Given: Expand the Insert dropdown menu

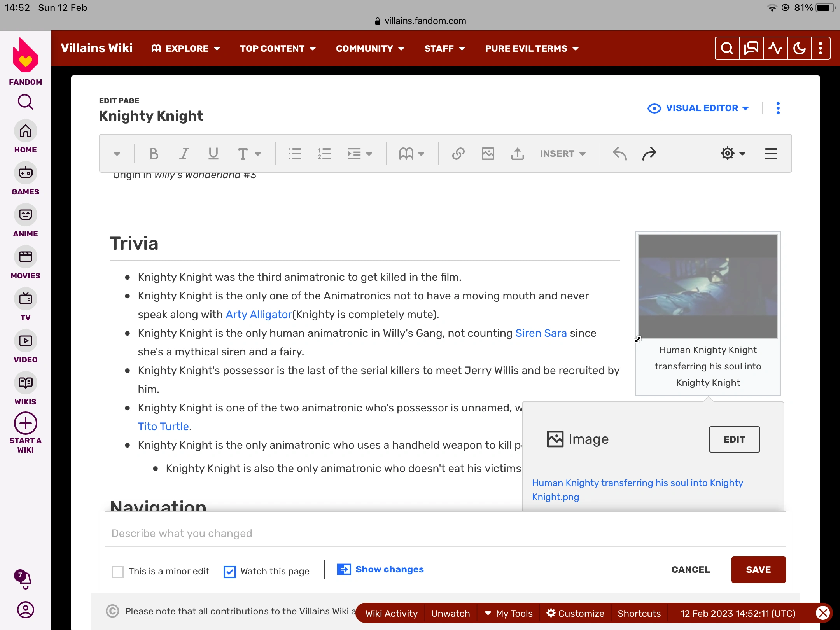Looking at the screenshot, I should coord(562,154).
